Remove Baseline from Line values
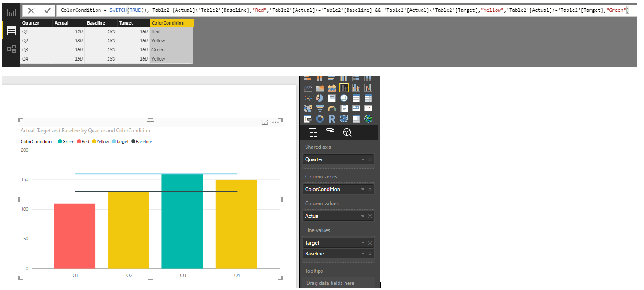The width and height of the screenshot is (644, 290). point(370,254)
